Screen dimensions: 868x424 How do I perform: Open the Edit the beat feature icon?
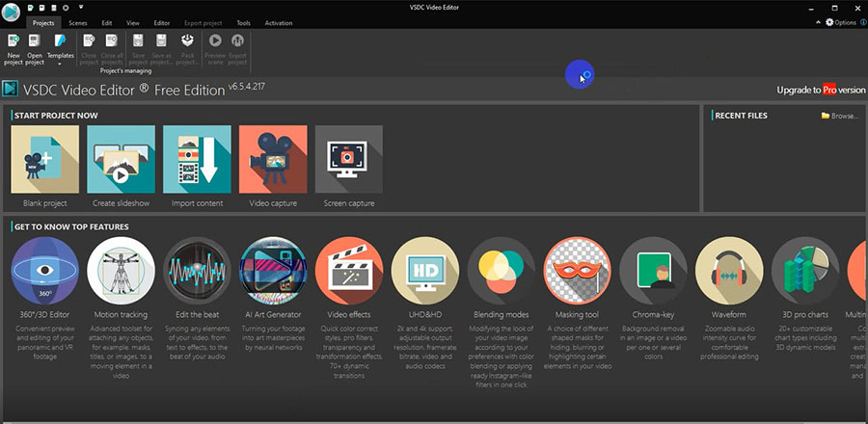click(197, 271)
